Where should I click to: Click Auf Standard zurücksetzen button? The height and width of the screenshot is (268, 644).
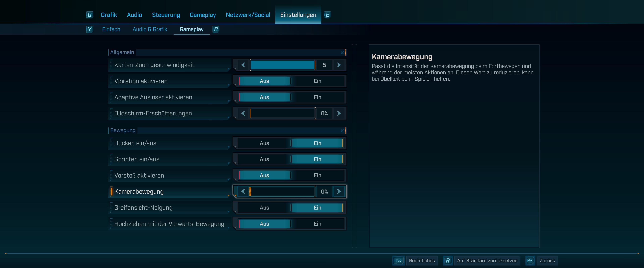click(487, 260)
